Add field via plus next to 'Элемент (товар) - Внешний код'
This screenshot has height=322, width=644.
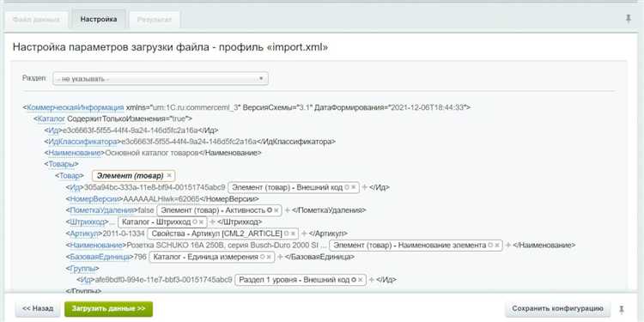point(364,187)
